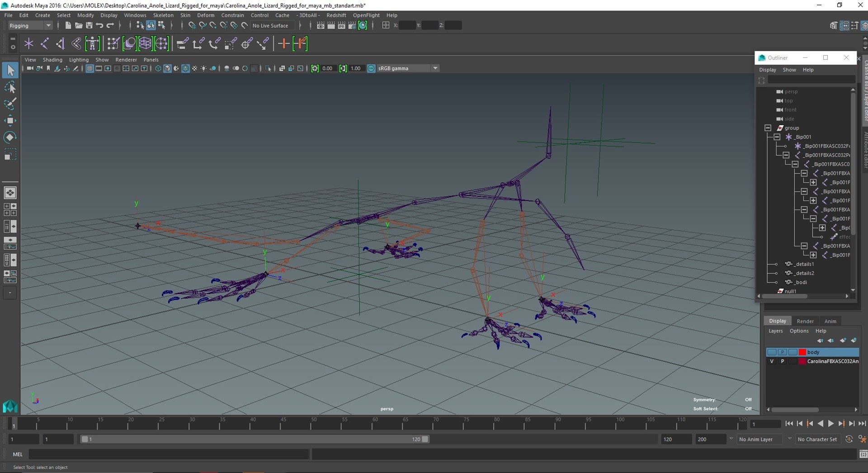868x473 pixels.
Task: Select the arrow Select Tool in toolbox
Action: coord(10,70)
